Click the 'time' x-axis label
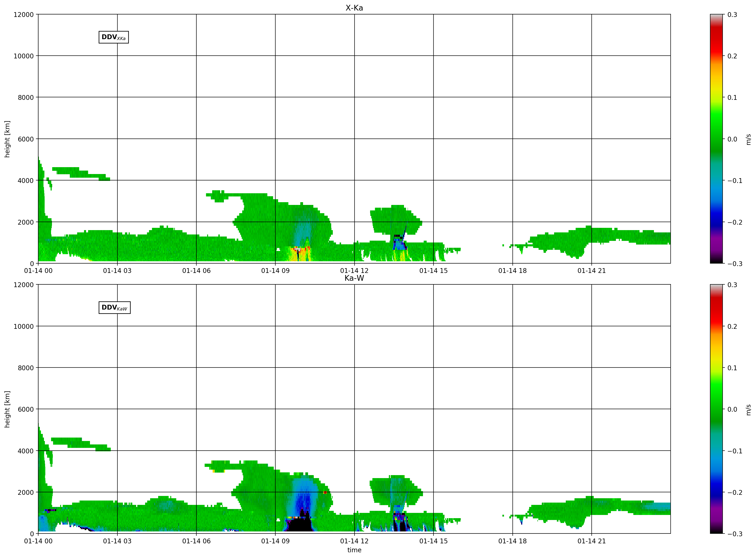756x558 pixels. (354, 550)
